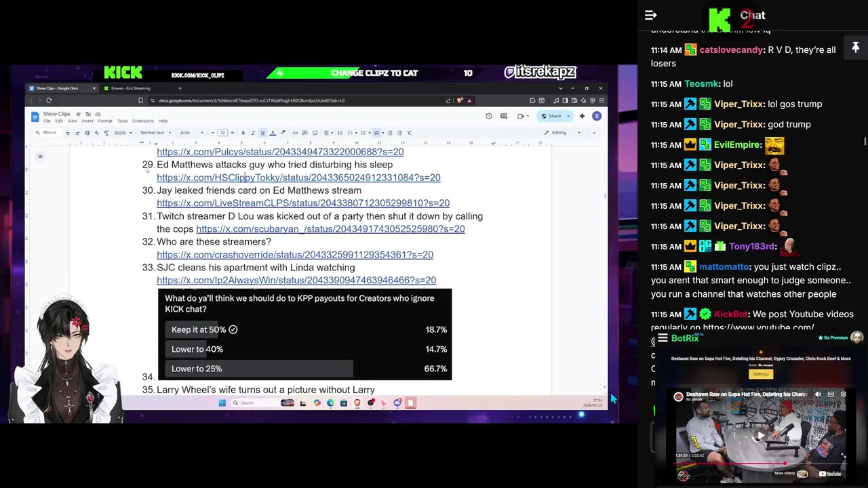Click the insert link icon in Docs toolbar

pyautogui.click(x=295, y=133)
